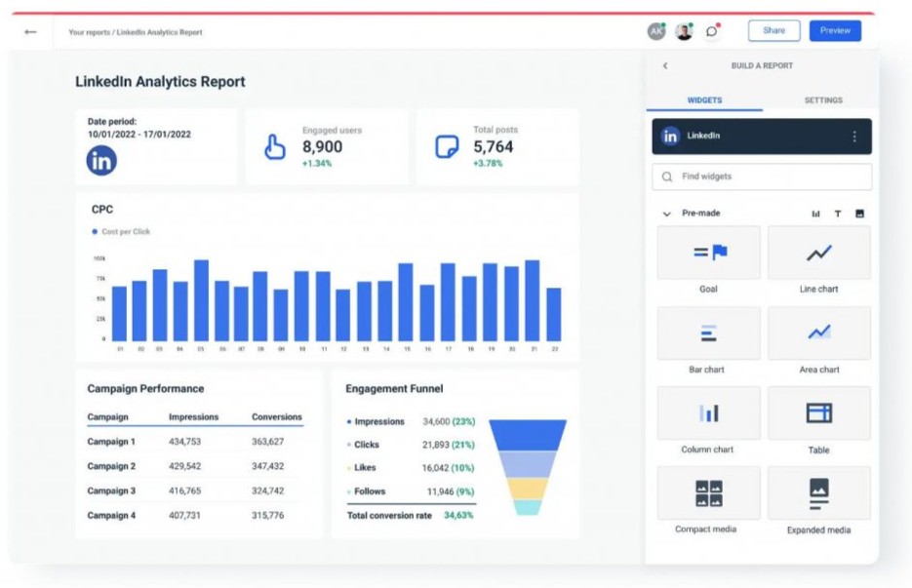Open the comments chat bubble icon
912x588 pixels.
[x=713, y=31]
